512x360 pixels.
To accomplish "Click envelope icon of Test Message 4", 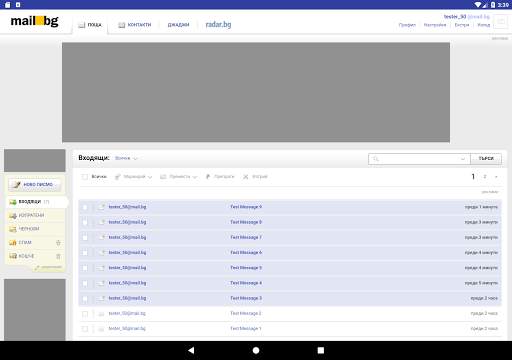I will pyautogui.click(x=101, y=283).
